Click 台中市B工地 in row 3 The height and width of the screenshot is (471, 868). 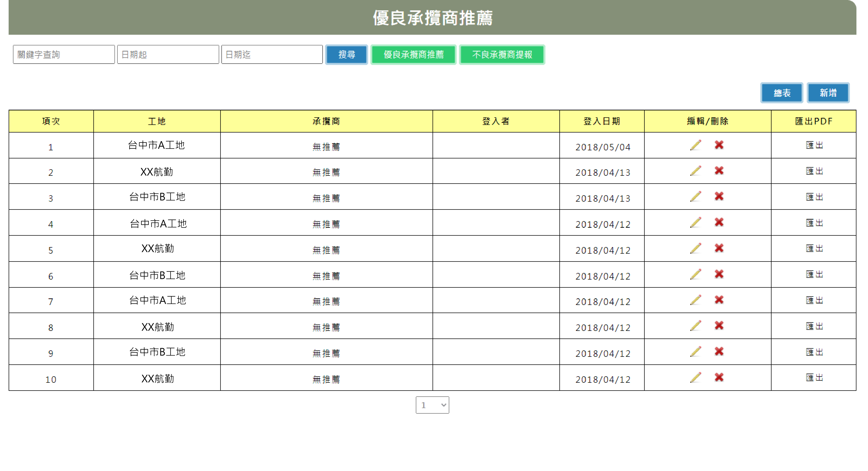coord(157,197)
